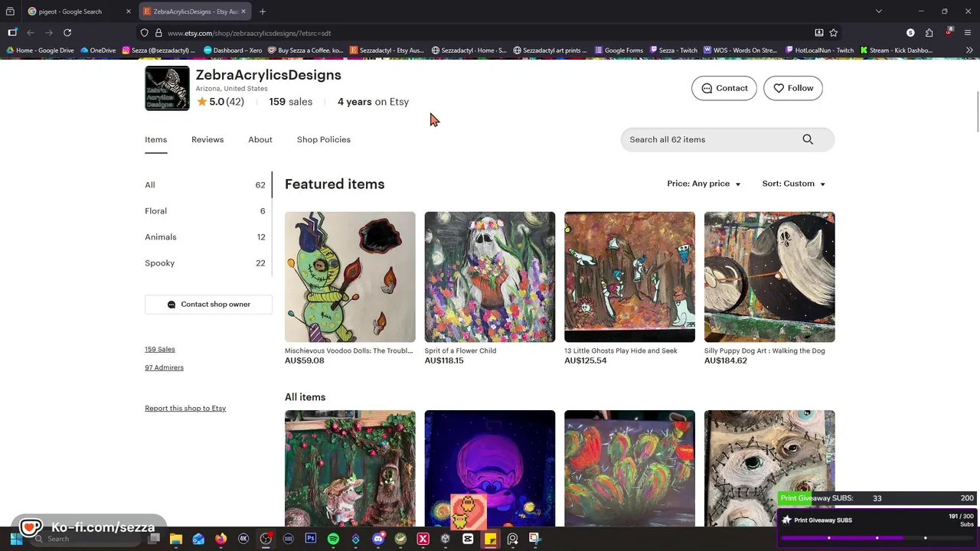Select the Items tab
This screenshot has width=980, height=551.
(155, 139)
